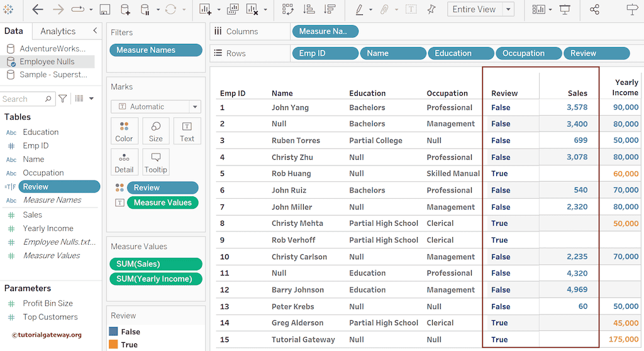Open Presentation mode

pos(565,9)
